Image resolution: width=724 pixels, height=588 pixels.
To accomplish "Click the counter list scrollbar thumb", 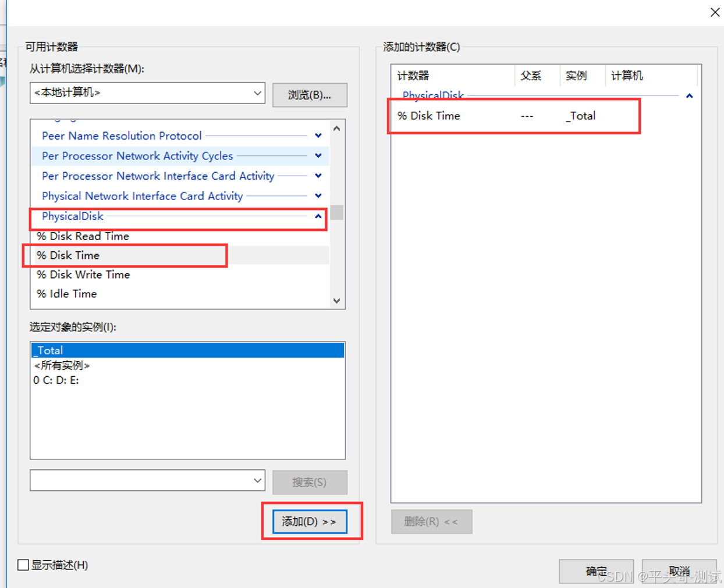I will [x=337, y=212].
